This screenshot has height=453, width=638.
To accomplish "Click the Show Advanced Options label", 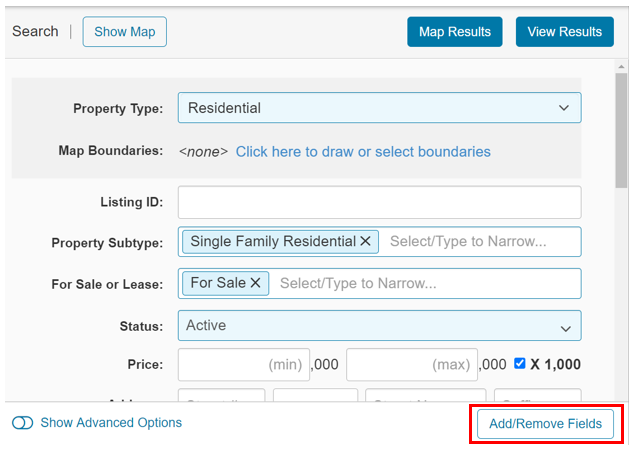I will click(x=111, y=423).
